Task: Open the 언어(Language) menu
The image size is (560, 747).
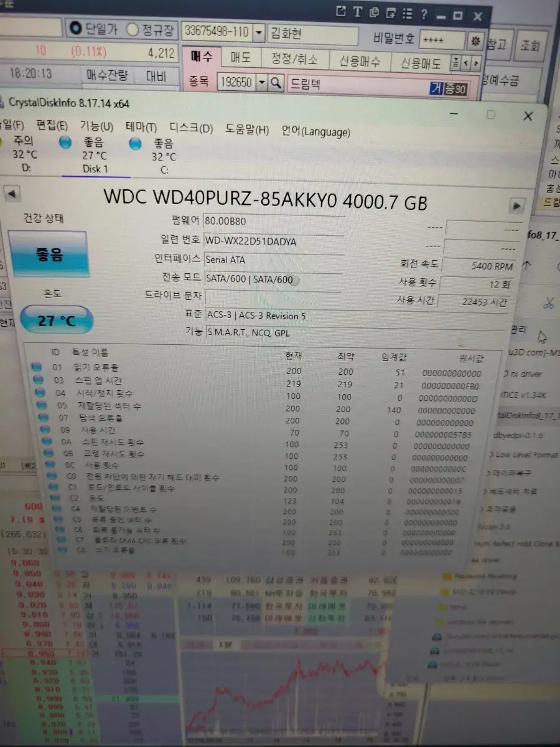Action: pos(315,131)
